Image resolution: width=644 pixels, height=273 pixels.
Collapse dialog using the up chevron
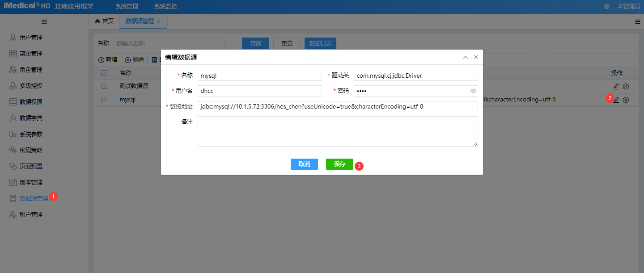click(466, 57)
